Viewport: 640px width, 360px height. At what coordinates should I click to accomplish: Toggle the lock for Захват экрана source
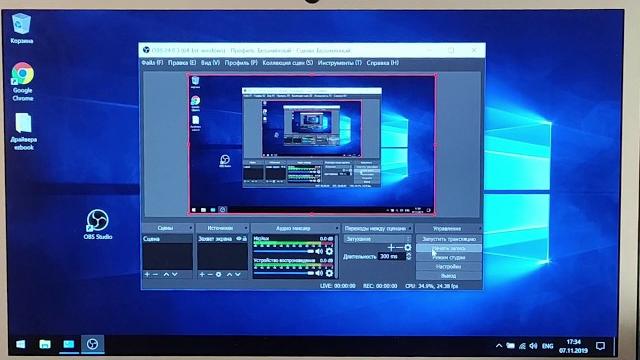click(244, 238)
